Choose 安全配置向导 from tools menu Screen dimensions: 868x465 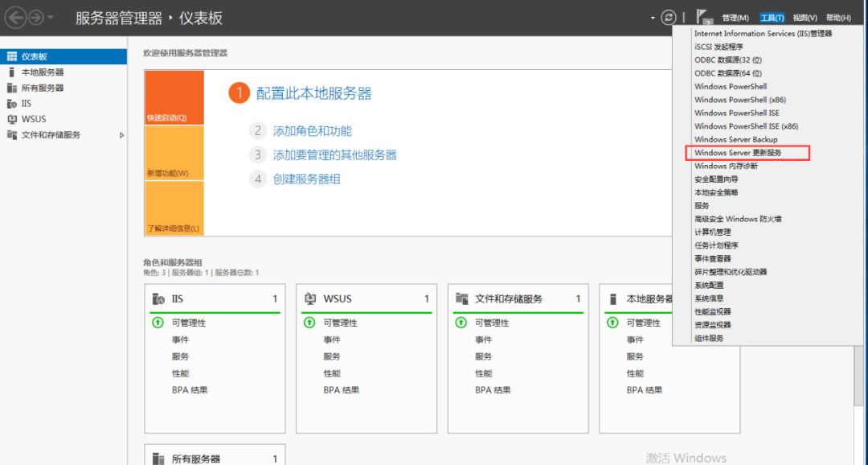(x=716, y=179)
